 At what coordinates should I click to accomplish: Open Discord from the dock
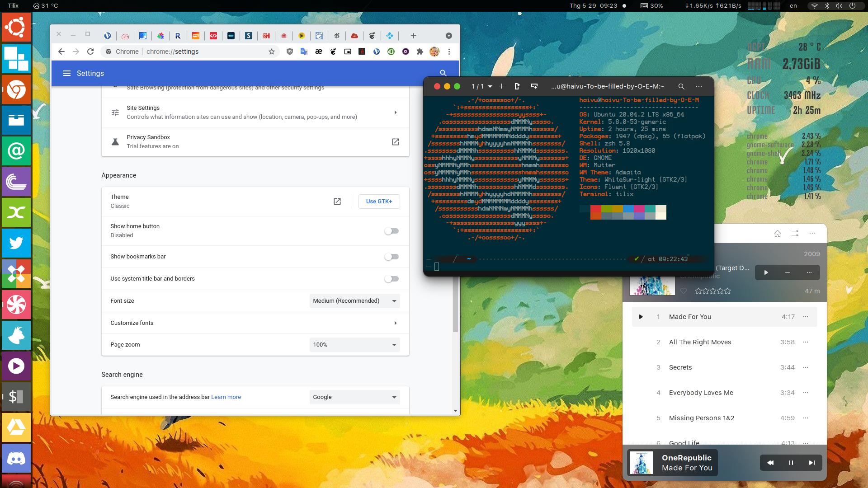(16, 458)
